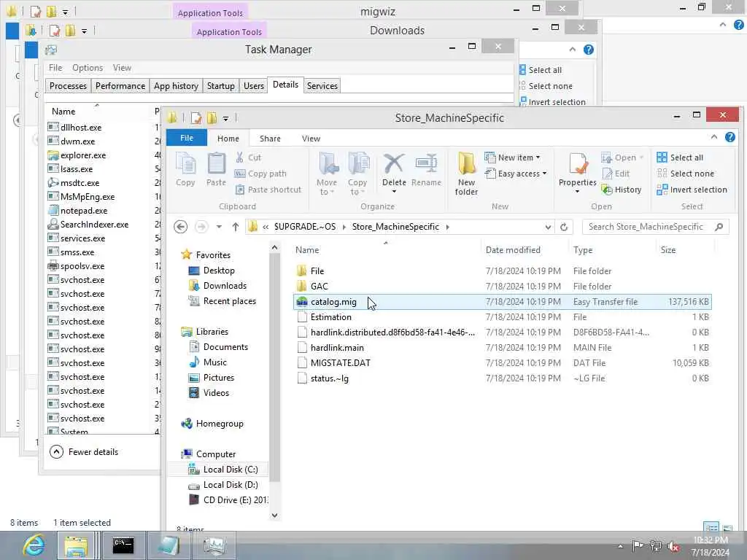Click the Task Manager taskbar icon
The image size is (747, 560).
[x=214, y=545]
